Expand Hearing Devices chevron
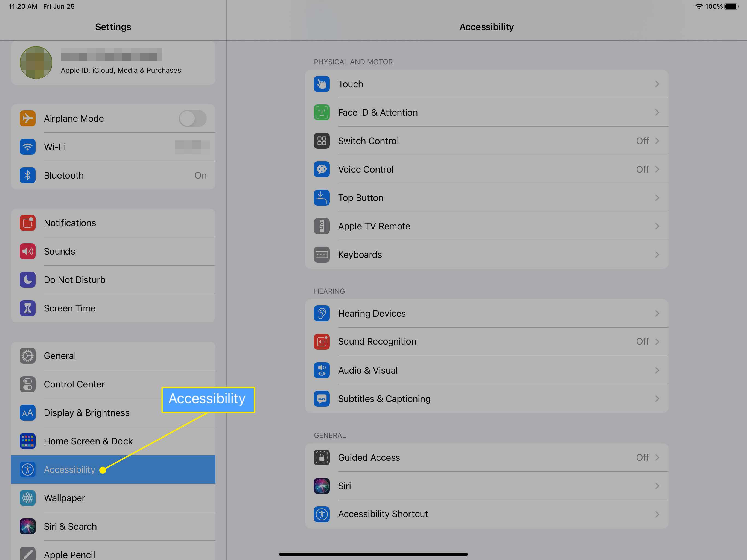This screenshot has height=560, width=747. click(657, 313)
